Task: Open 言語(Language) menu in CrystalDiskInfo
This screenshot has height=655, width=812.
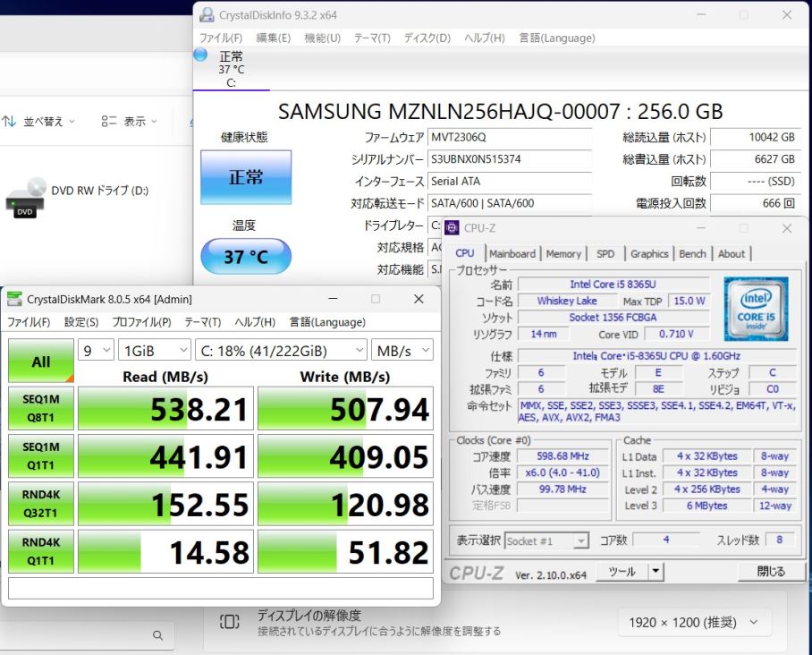Action: [x=557, y=38]
